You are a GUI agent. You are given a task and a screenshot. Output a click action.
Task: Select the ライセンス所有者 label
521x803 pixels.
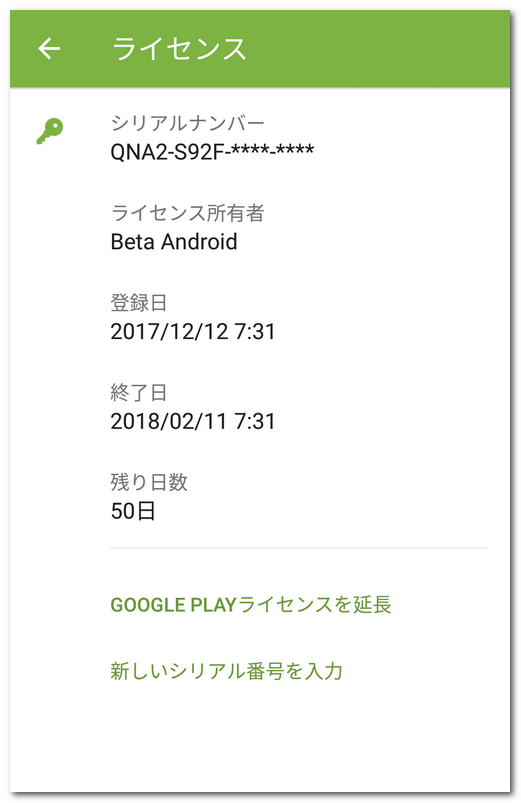click(x=187, y=213)
